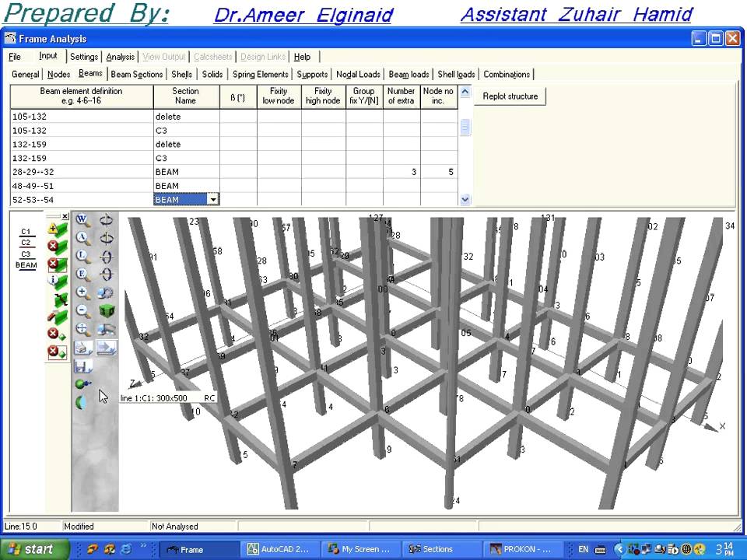This screenshot has height=560, width=747.
Task: Zoom out with the minus magnifier
Action: pyautogui.click(x=83, y=311)
